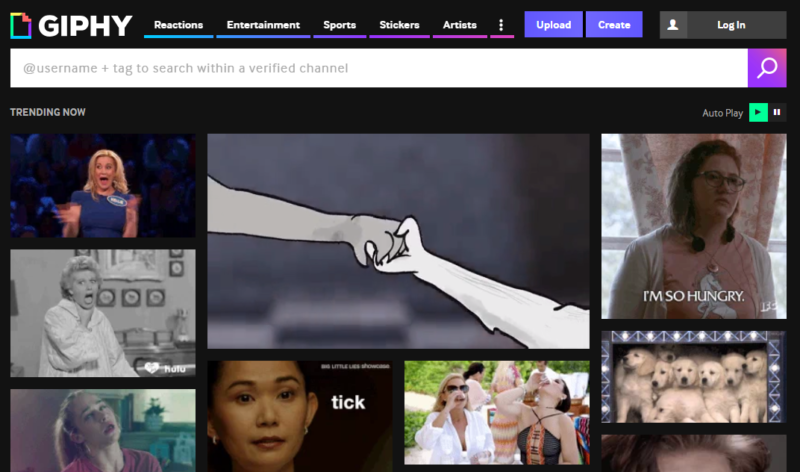Open the girl with ponytail looking up GIF

click(x=103, y=431)
